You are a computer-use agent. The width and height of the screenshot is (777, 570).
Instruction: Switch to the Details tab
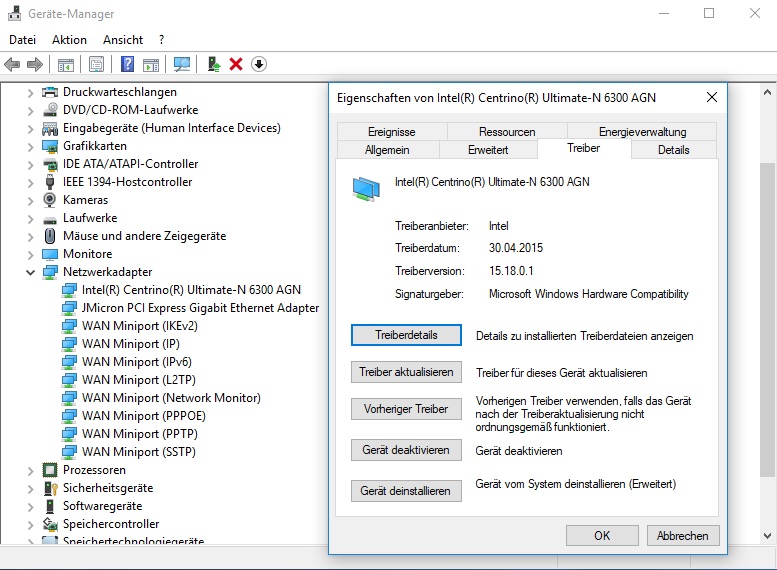673,150
